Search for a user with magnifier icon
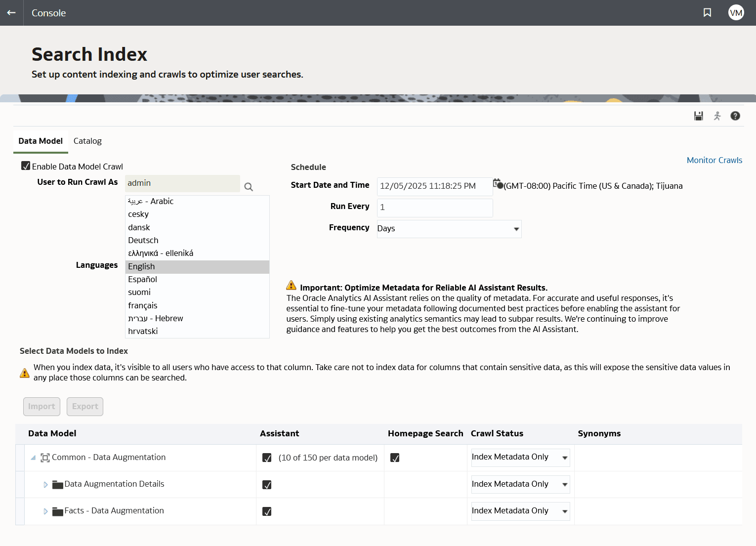The width and height of the screenshot is (756, 546). pos(249,187)
